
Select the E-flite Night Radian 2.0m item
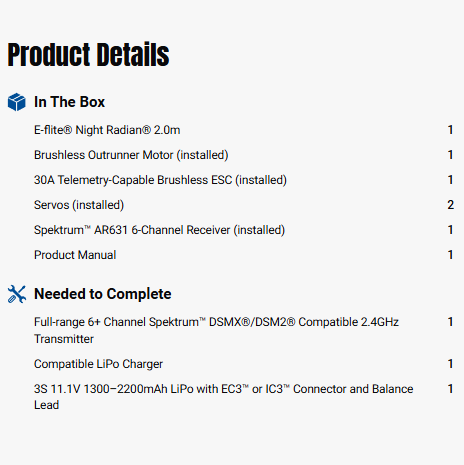[107, 130]
